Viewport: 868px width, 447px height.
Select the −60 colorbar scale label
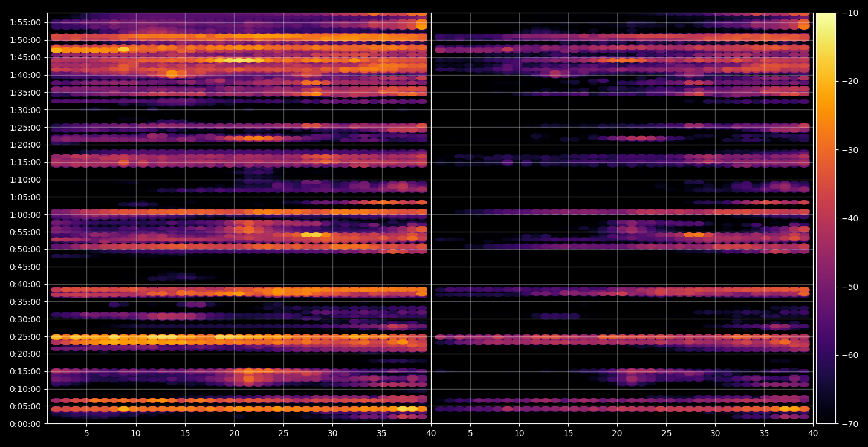tap(849, 355)
